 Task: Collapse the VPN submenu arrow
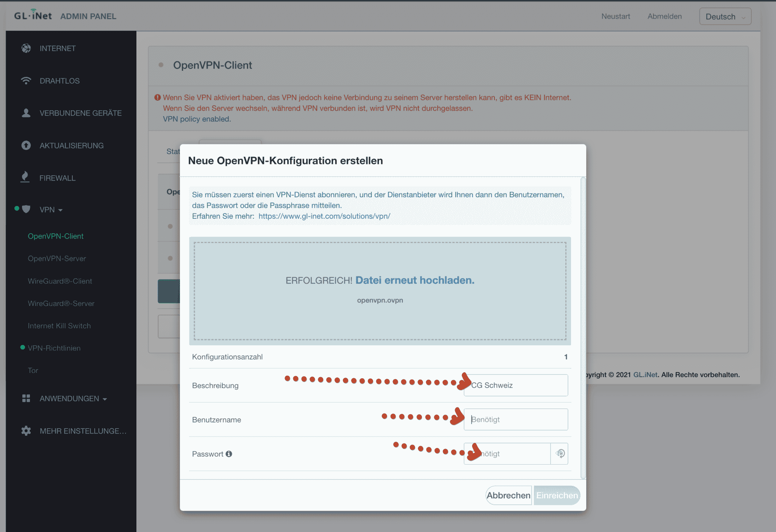61,210
